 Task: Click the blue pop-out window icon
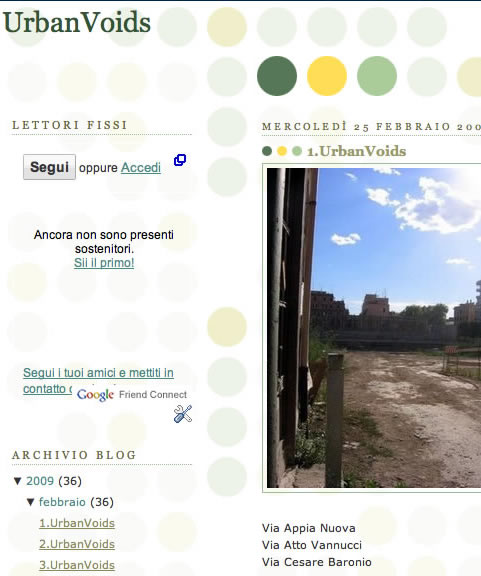[x=180, y=160]
